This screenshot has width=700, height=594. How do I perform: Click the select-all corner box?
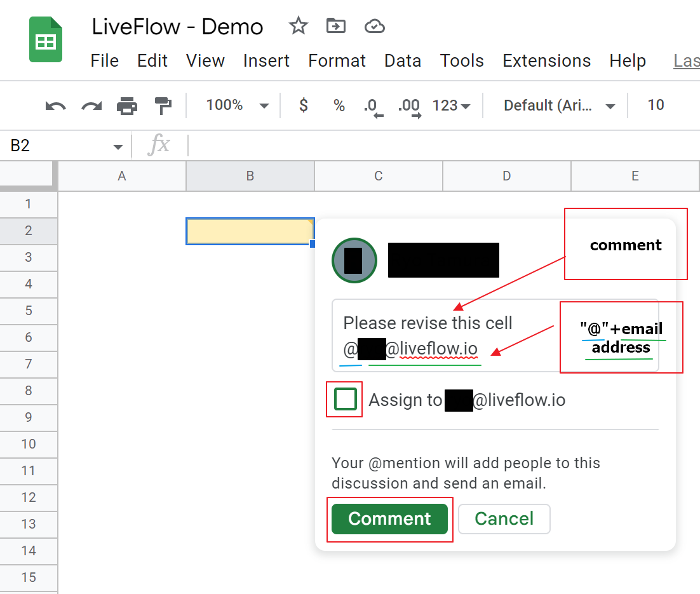tap(29, 176)
